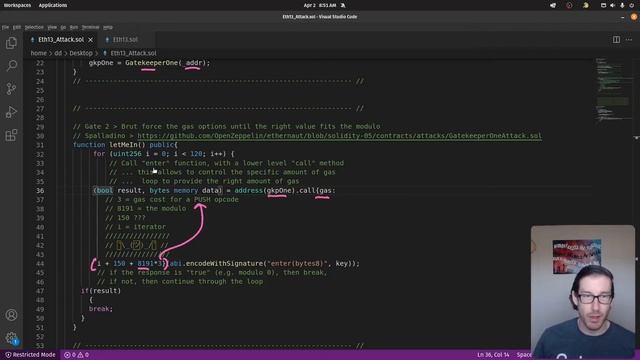Click the 'home' breadcrumb segment
The image size is (640, 360).
coord(38,53)
